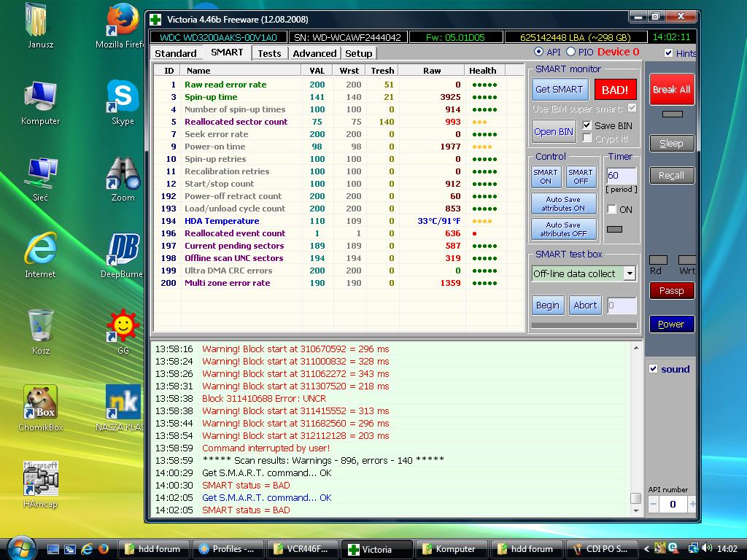Switch to VCR446F taskbar window
The image size is (747, 560).
click(x=303, y=549)
